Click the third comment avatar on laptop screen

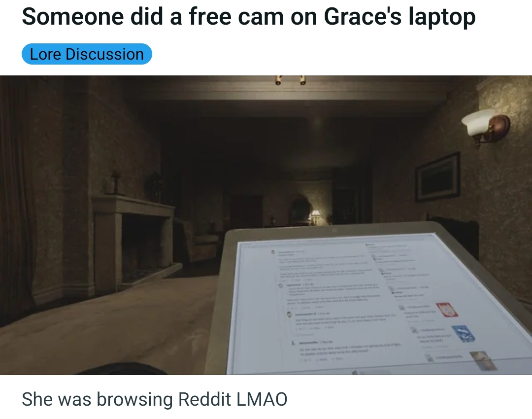click(x=289, y=314)
